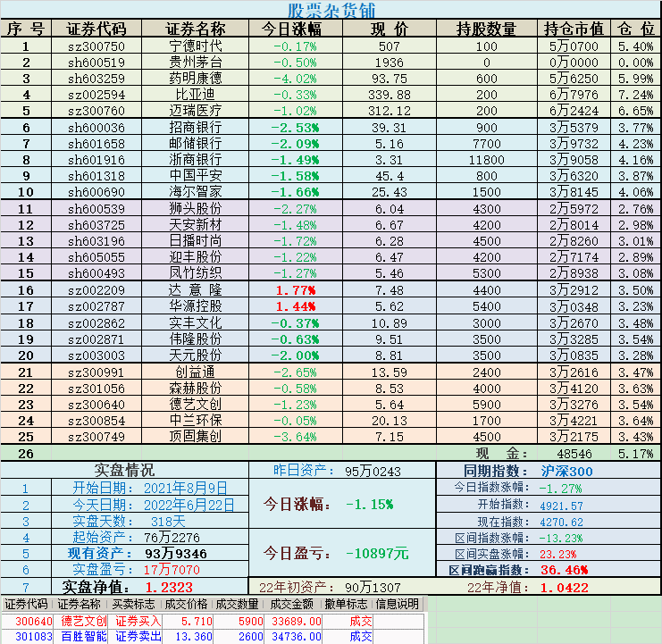Select 海尔智家 market value 3万8145
The width and height of the screenshot is (662, 644).
pos(574,192)
